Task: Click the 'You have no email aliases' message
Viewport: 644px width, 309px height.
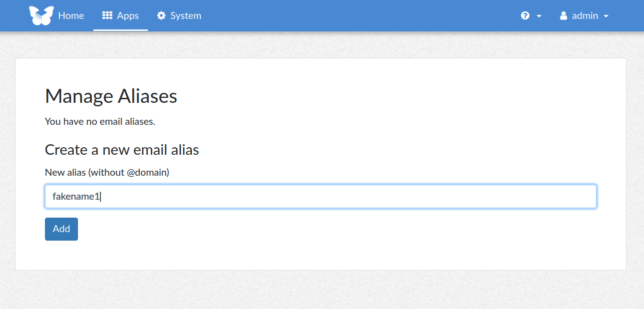Action: (100, 121)
